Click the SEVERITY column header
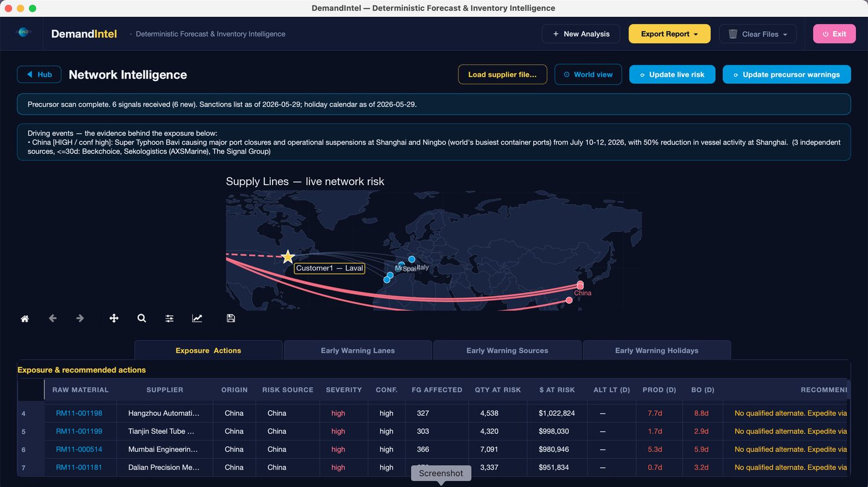This screenshot has height=487, width=868. pos(344,390)
